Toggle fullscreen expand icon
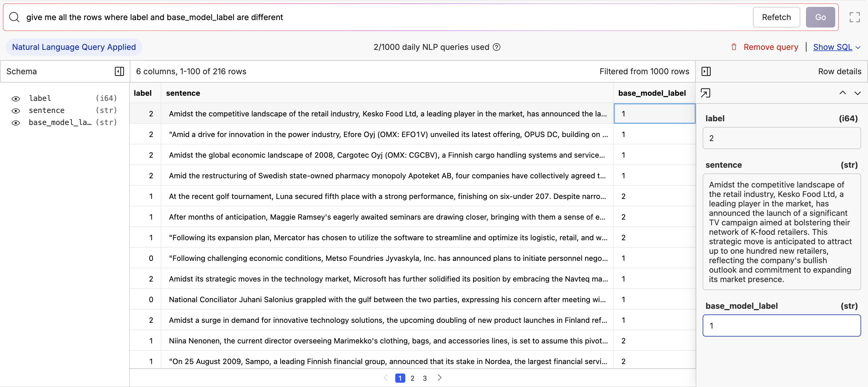 (x=855, y=17)
